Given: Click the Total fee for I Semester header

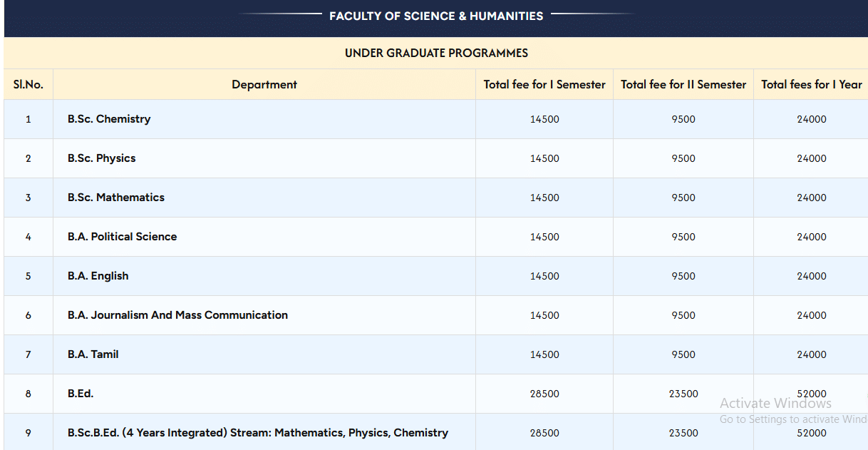Looking at the screenshot, I should (x=544, y=84).
